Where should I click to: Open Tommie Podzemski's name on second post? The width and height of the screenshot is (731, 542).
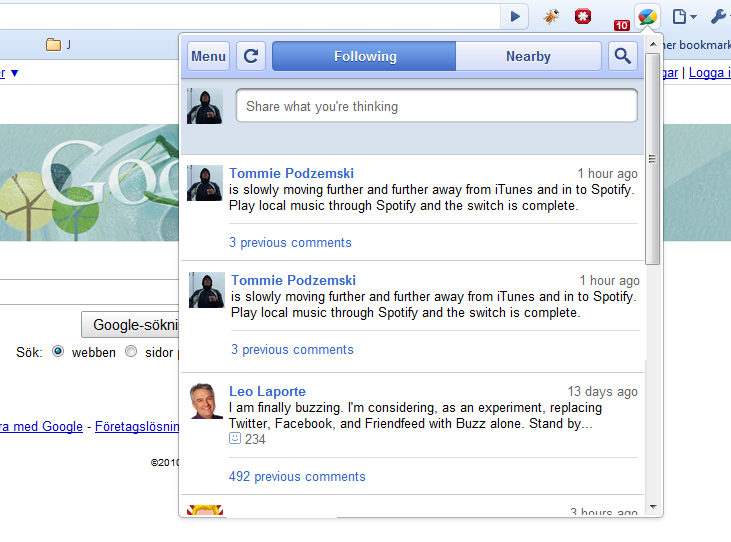pyautogui.click(x=293, y=280)
